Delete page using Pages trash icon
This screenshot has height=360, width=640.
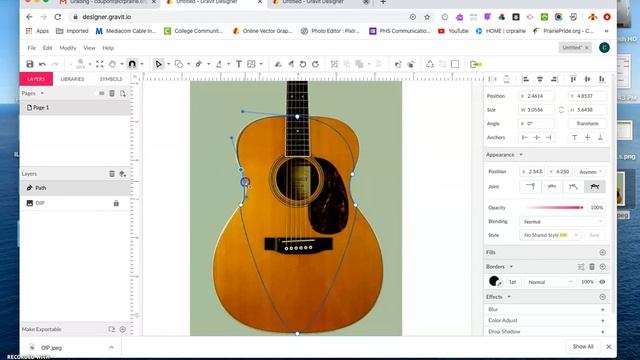point(112,93)
